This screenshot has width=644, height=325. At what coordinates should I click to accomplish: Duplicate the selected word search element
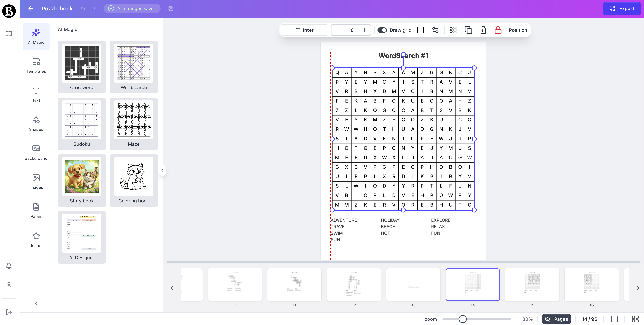468,30
